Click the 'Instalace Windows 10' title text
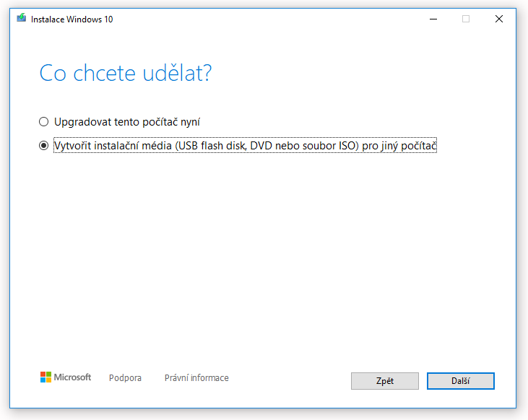The width and height of the screenshot is (528, 420). (x=72, y=19)
